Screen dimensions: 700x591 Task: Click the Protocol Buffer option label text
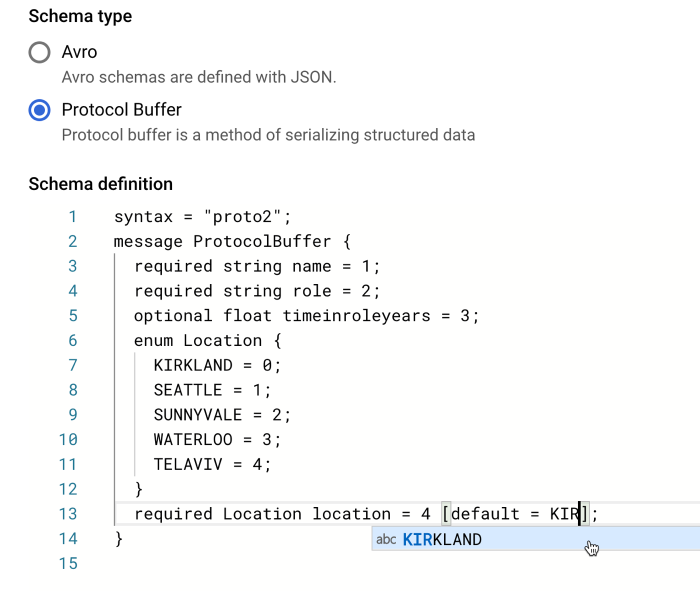121,110
